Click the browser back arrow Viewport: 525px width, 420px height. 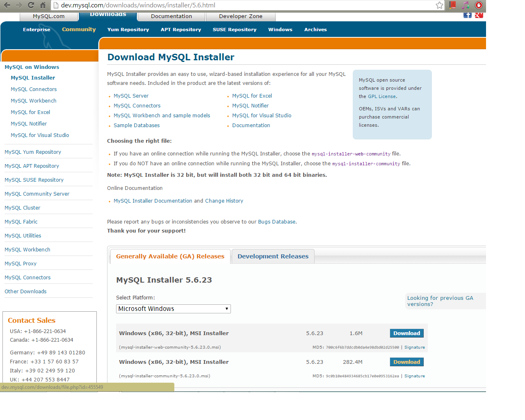coord(7,5)
